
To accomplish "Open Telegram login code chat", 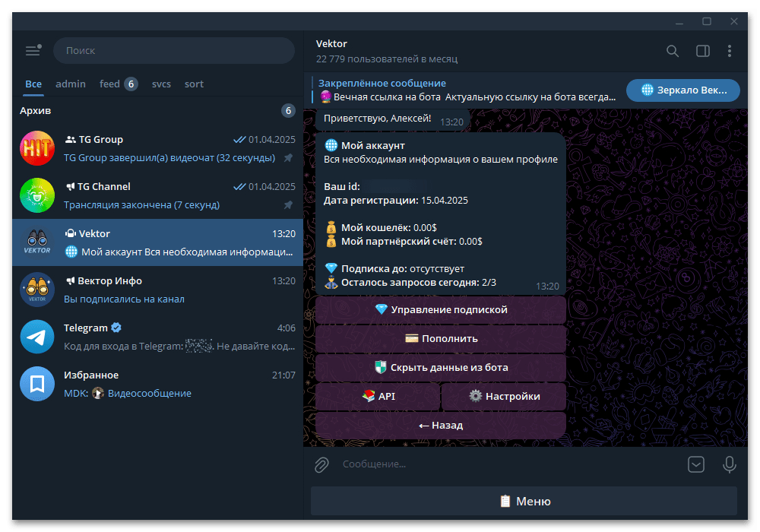I will (x=157, y=337).
